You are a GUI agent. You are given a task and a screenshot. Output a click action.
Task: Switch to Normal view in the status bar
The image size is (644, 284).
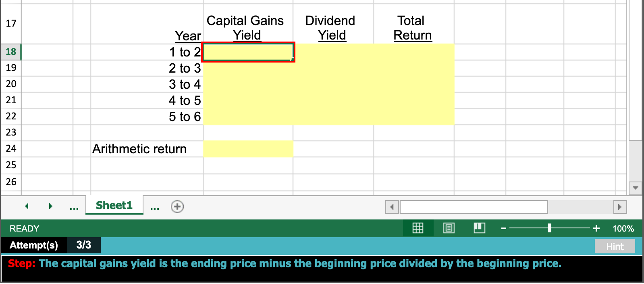tap(418, 228)
